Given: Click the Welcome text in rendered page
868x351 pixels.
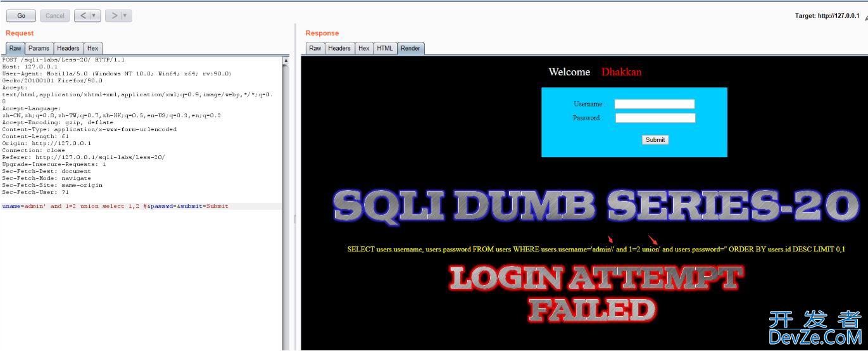Looking at the screenshot, I should point(569,72).
